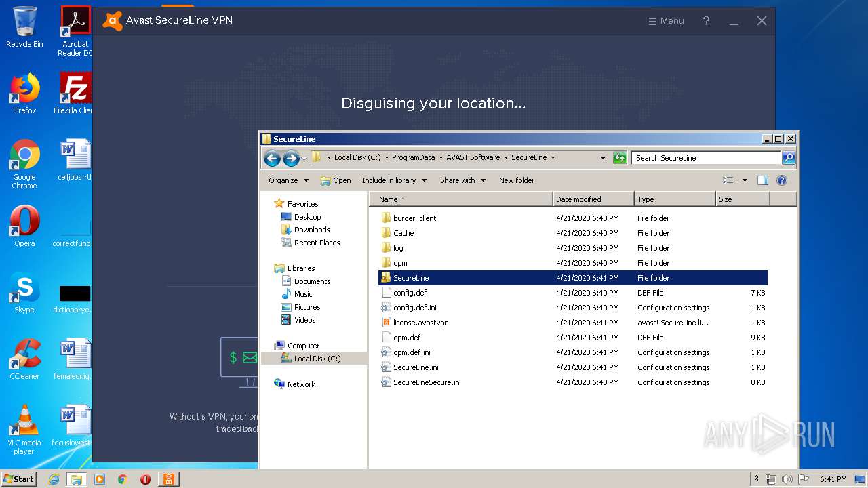Open Recent Places in navigation pane

click(317, 243)
